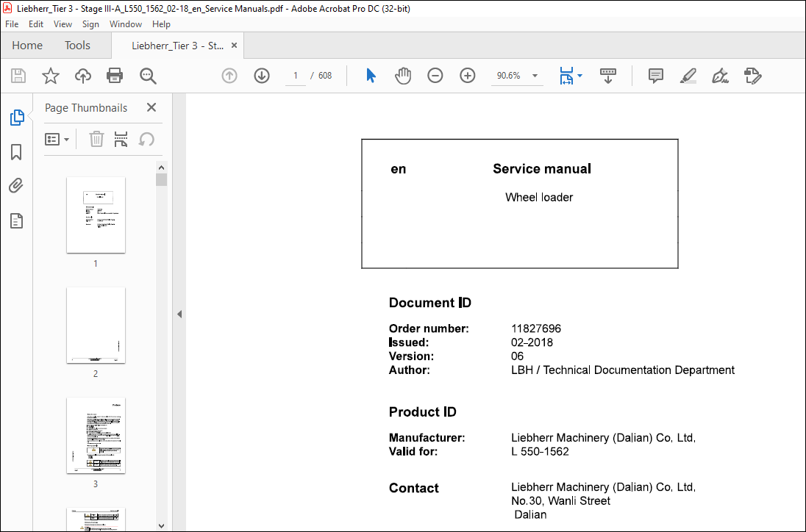The image size is (806, 532).
Task: Select page 2 thumbnail
Action: pos(96,325)
